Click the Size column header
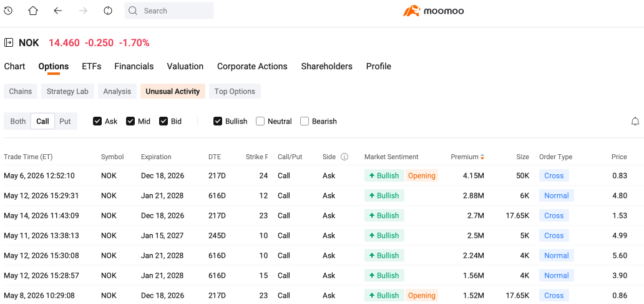Viewport: 644px width, 304px height. tap(523, 157)
